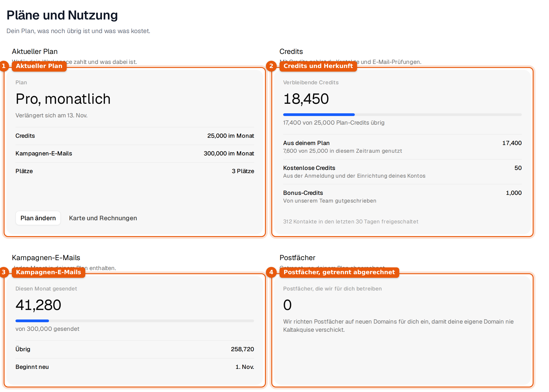
Task: Click the "18,450" remaining credits value
Action: (x=306, y=99)
